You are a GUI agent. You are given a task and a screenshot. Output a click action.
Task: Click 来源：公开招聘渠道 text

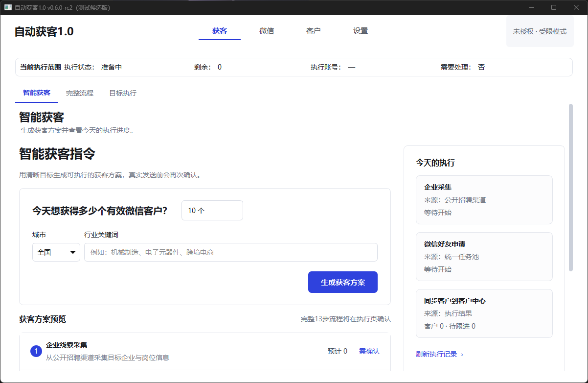tap(455, 200)
